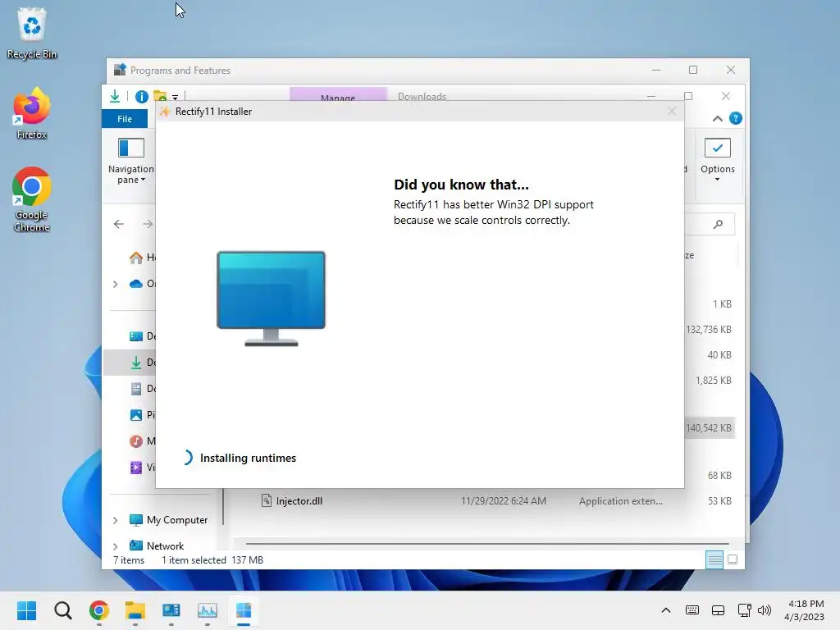Open the Customize Quick Access Toolbar dropdown arrow
The width and height of the screenshot is (840, 630).
[175, 97]
